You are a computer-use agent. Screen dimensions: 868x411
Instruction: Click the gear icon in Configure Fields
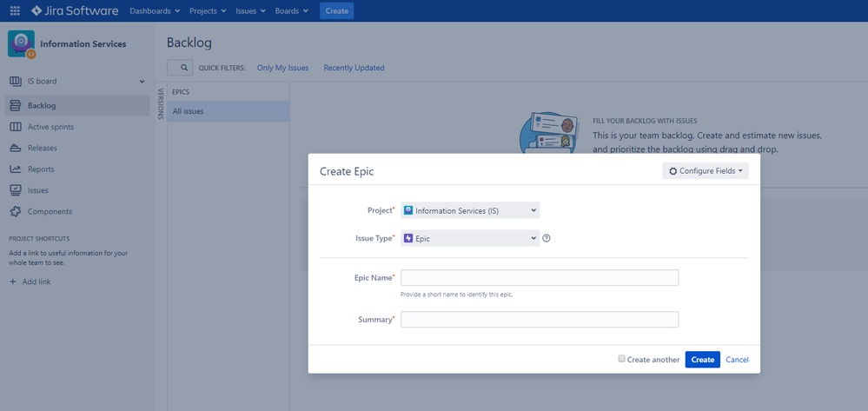tap(673, 171)
